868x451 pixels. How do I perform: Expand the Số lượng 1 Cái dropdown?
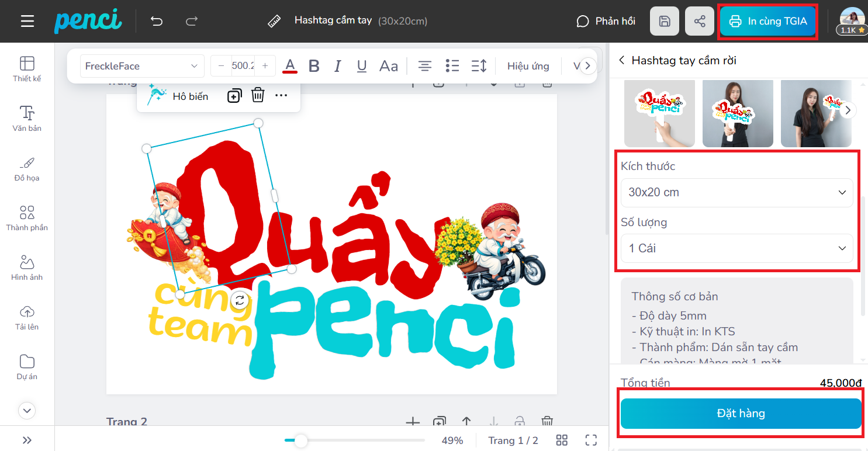point(736,248)
